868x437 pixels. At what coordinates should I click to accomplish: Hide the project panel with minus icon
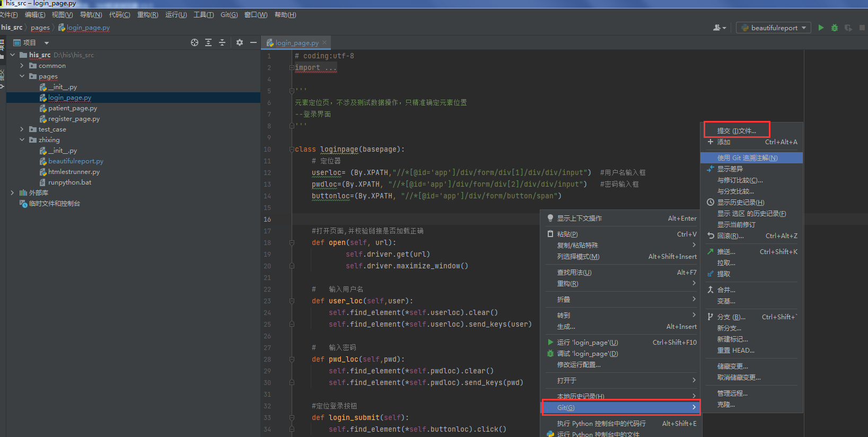tap(253, 42)
